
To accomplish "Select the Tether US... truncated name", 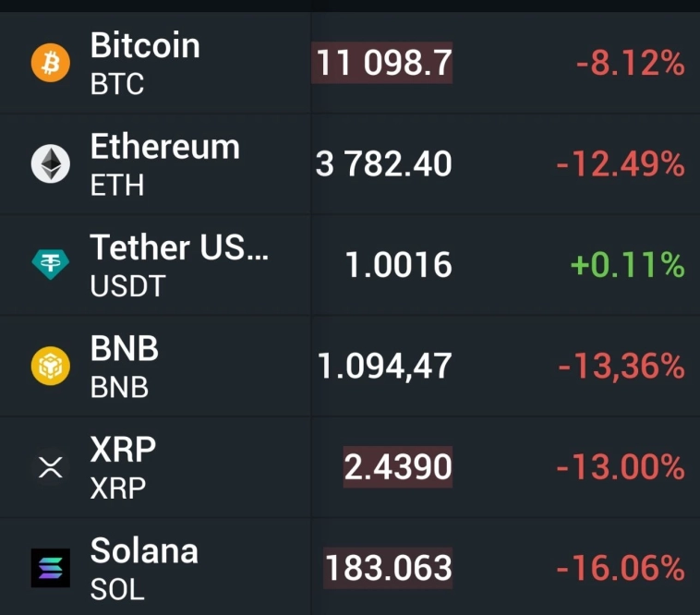I will [179, 247].
